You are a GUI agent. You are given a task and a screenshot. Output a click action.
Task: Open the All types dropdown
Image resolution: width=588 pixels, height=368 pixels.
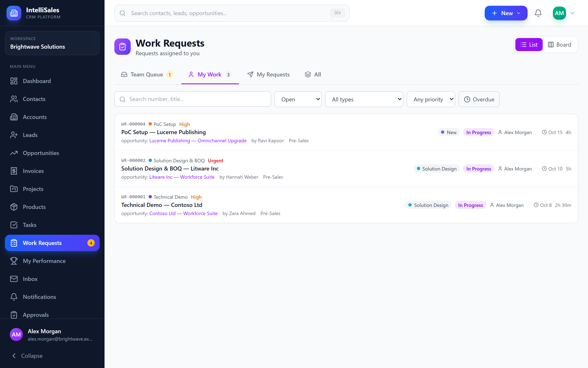pos(364,99)
